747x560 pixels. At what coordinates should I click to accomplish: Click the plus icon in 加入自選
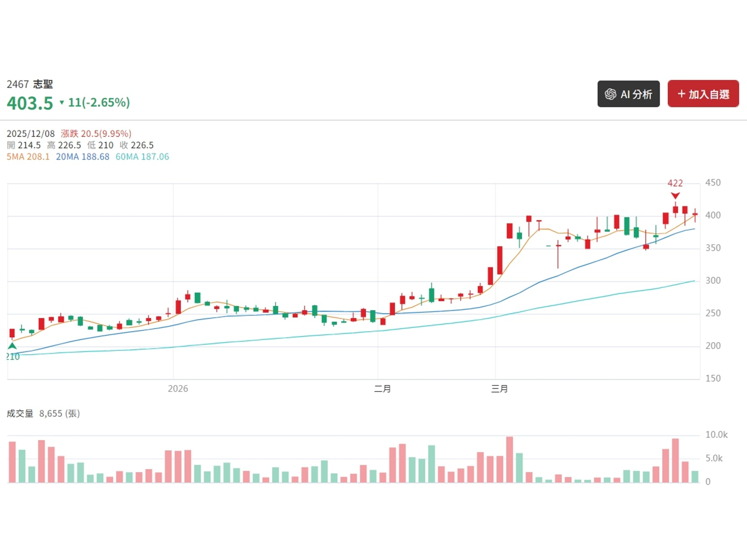tap(681, 94)
